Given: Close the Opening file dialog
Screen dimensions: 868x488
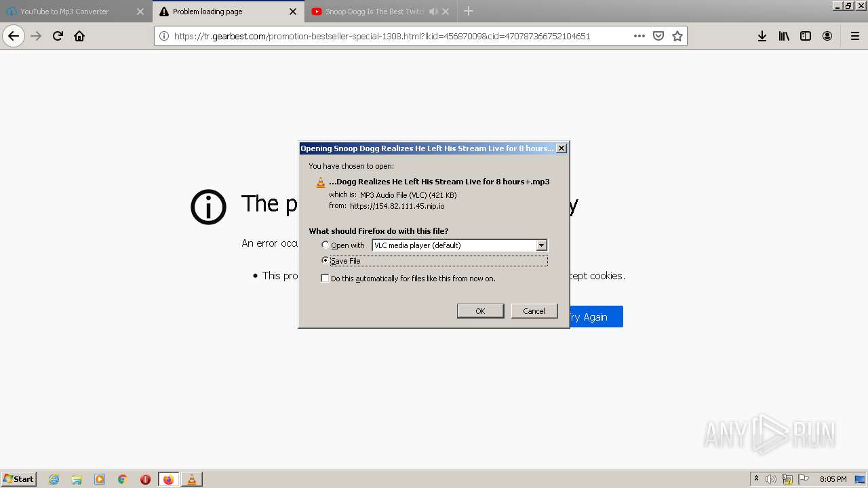Looking at the screenshot, I should pos(561,148).
